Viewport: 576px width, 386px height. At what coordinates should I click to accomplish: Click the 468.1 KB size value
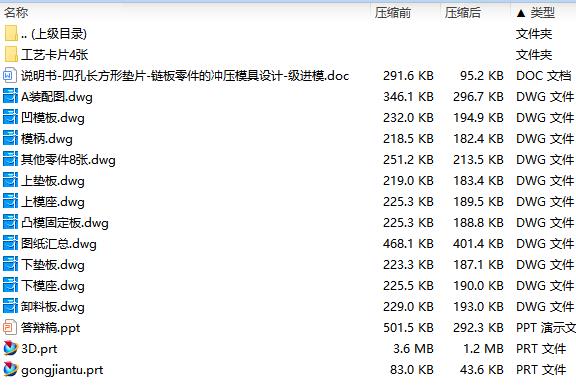coord(408,243)
